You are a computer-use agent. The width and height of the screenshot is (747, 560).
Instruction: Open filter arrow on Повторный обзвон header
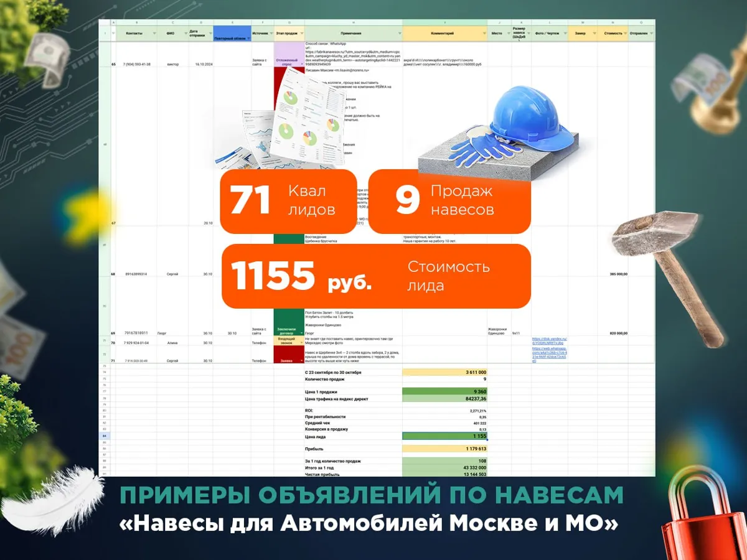(x=247, y=39)
